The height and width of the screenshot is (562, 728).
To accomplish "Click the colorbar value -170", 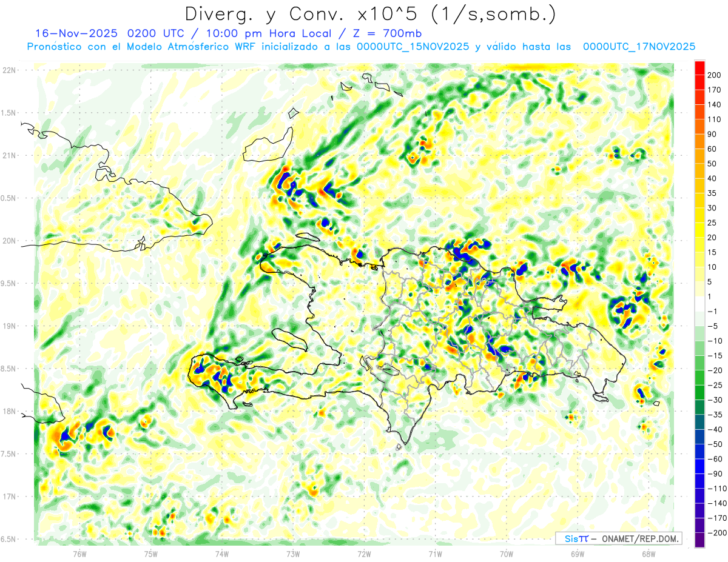I will (x=717, y=518).
